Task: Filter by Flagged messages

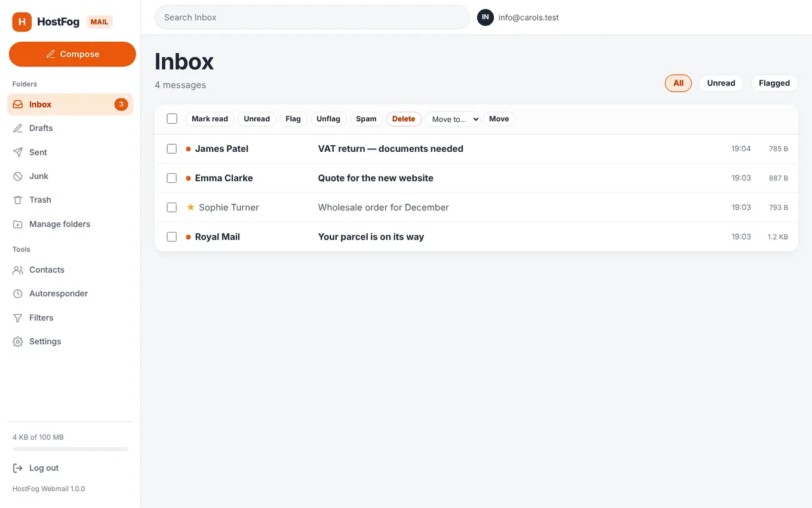Action: (x=774, y=83)
